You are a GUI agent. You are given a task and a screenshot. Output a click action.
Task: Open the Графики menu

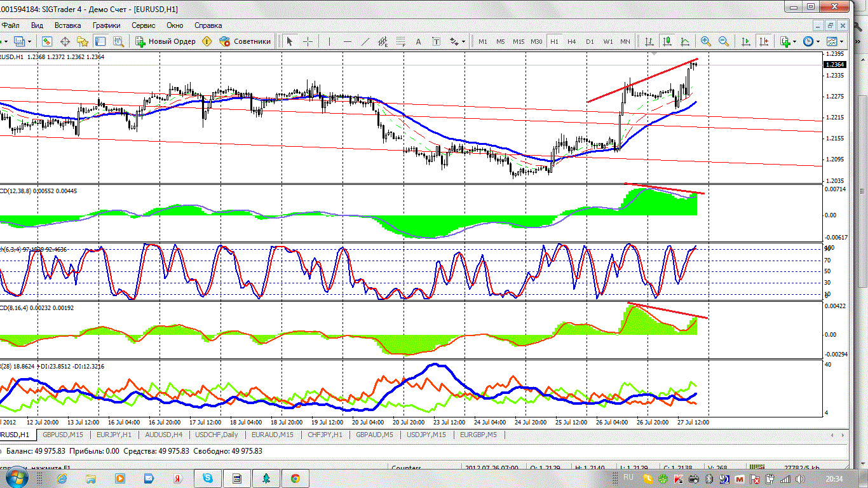(x=106, y=25)
